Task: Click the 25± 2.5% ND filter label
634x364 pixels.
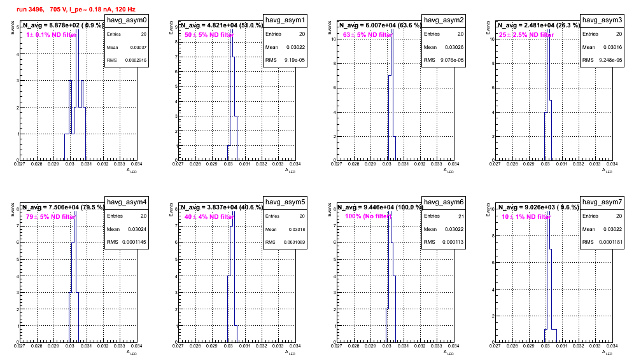Action: click(526, 35)
